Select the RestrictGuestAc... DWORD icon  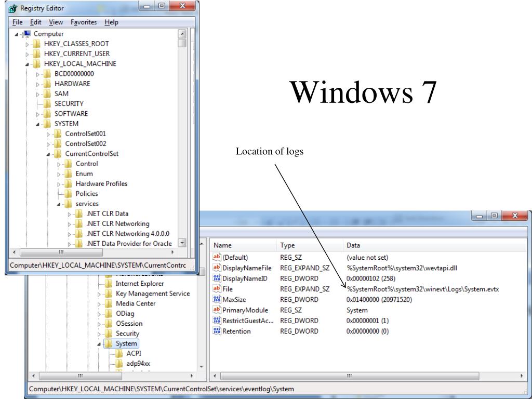pos(217,320)
